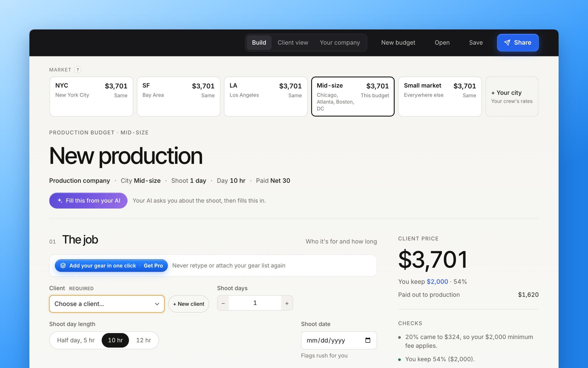588x368 pixels.
Task: Click the Market help question mark icon
Action: coord(78,70)
